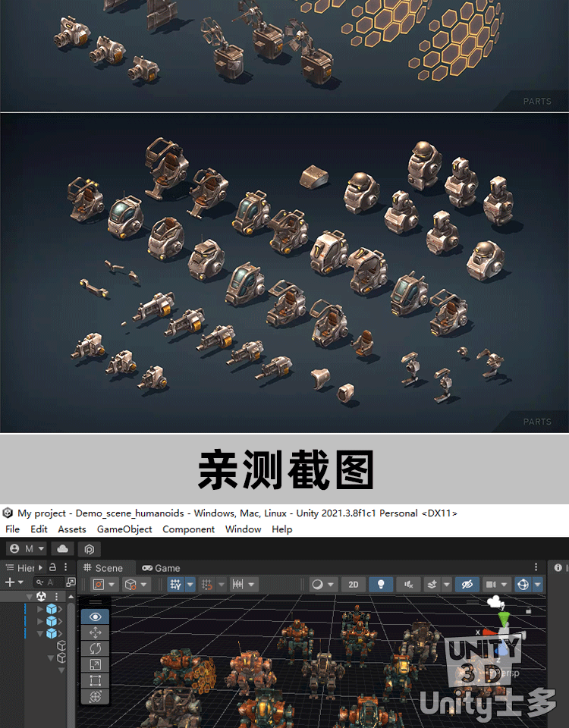The image size is (569, 728).
Task: Toggle the 2D view button
Action: (x=354, y=585)
